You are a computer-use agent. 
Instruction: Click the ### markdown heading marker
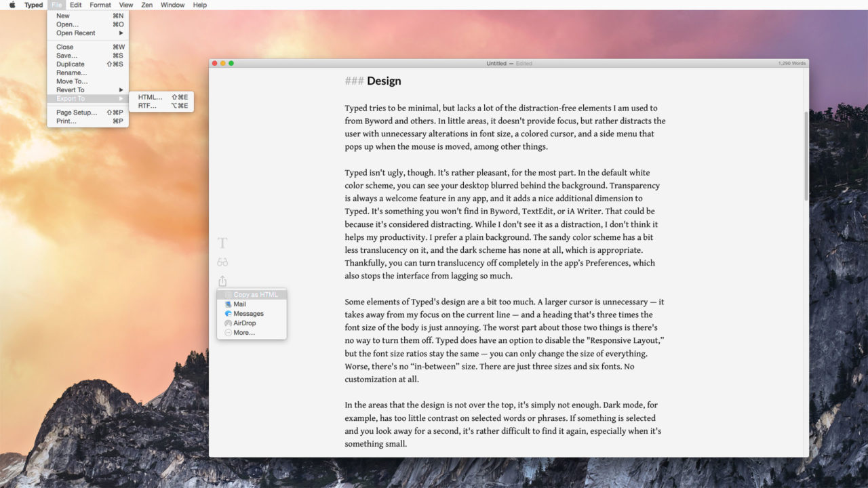(354, 81)
